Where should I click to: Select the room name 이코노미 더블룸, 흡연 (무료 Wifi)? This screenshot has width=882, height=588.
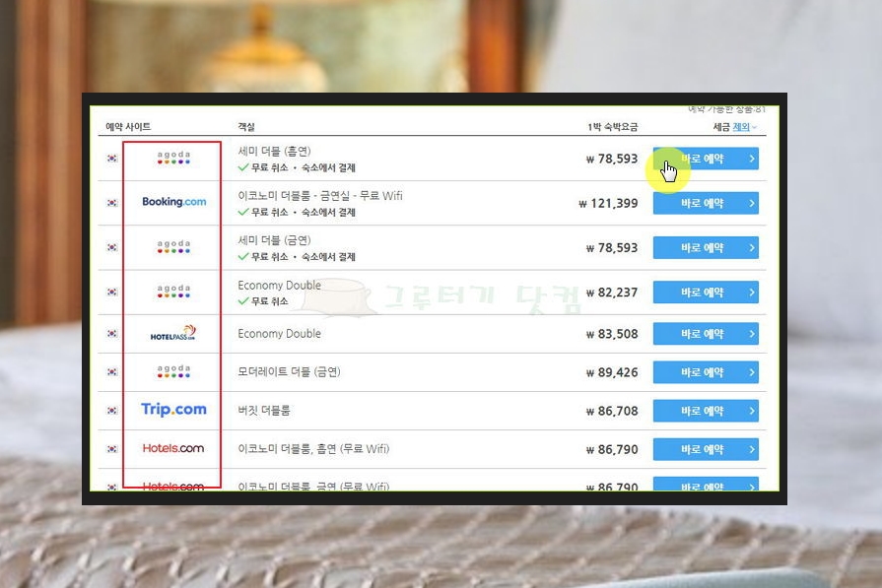tap(313, 448)
